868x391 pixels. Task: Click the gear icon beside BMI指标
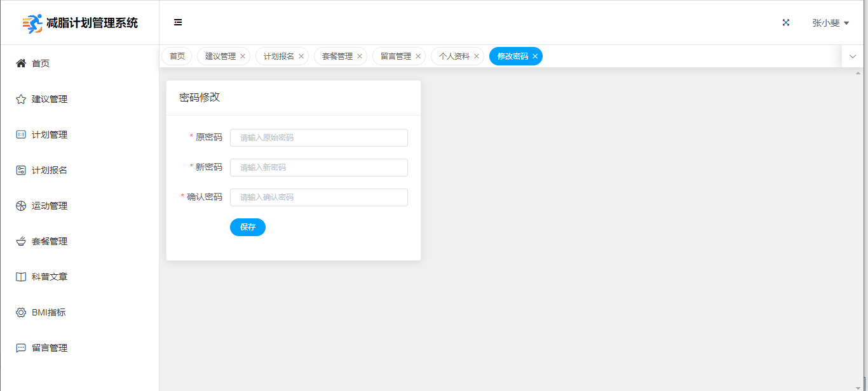[x=21, y=312]
